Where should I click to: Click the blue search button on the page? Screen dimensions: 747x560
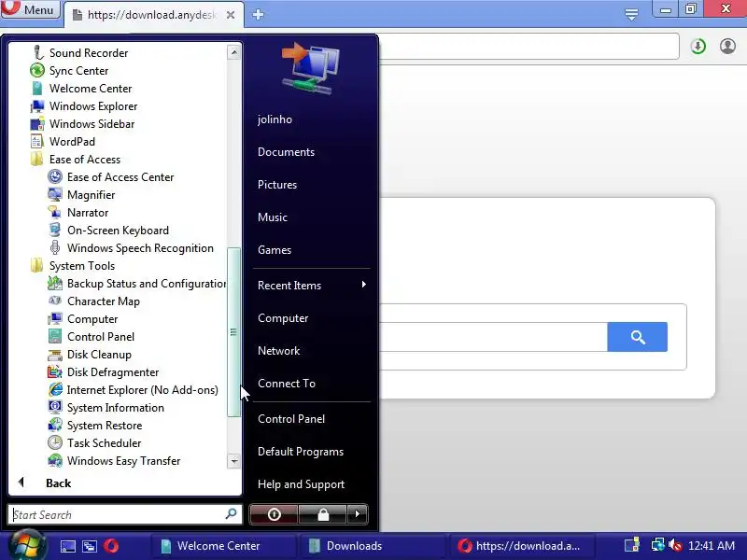click(638, 337)
